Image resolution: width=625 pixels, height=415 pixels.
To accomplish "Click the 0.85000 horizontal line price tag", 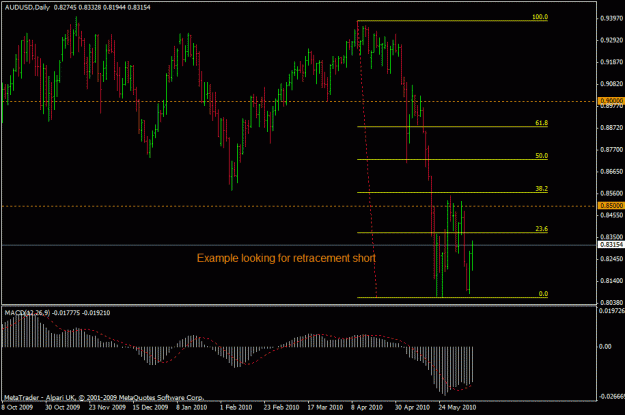I will 611,206.
